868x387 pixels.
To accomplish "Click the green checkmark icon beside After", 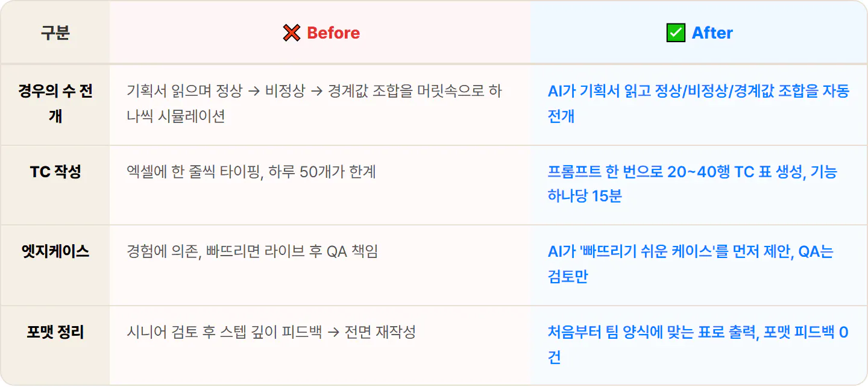I will tap(676, 33).
